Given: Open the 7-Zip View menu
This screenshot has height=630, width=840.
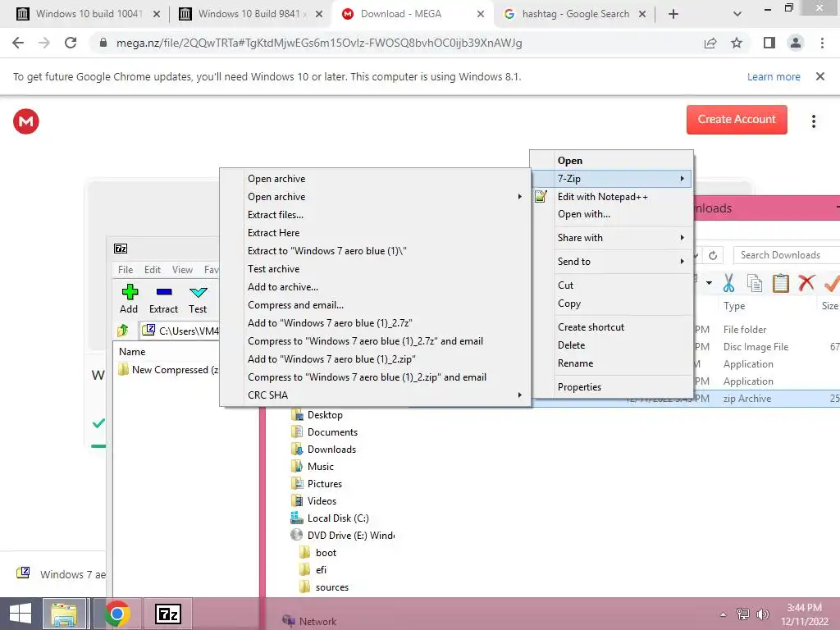Looking at the screenshot, I should coord(182,269).
